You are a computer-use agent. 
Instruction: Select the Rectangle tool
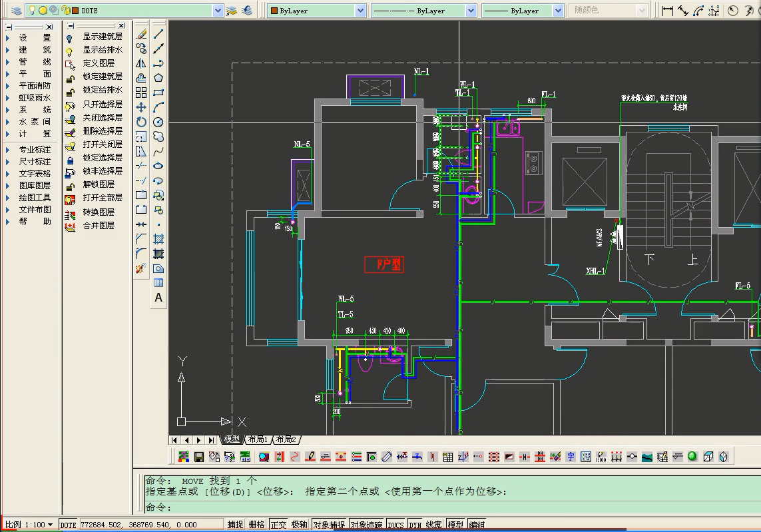[x=158, y=93]
